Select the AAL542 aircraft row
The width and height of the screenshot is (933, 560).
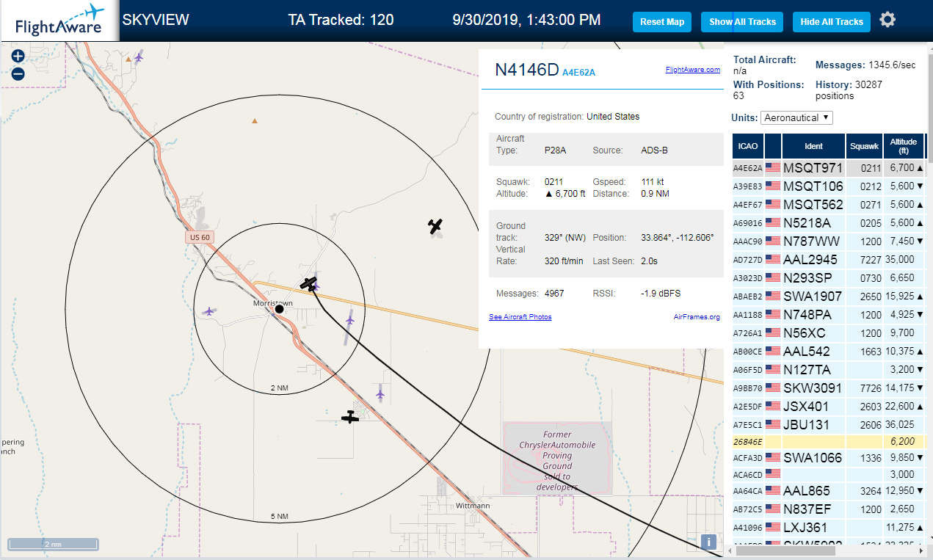coord(829,352)
